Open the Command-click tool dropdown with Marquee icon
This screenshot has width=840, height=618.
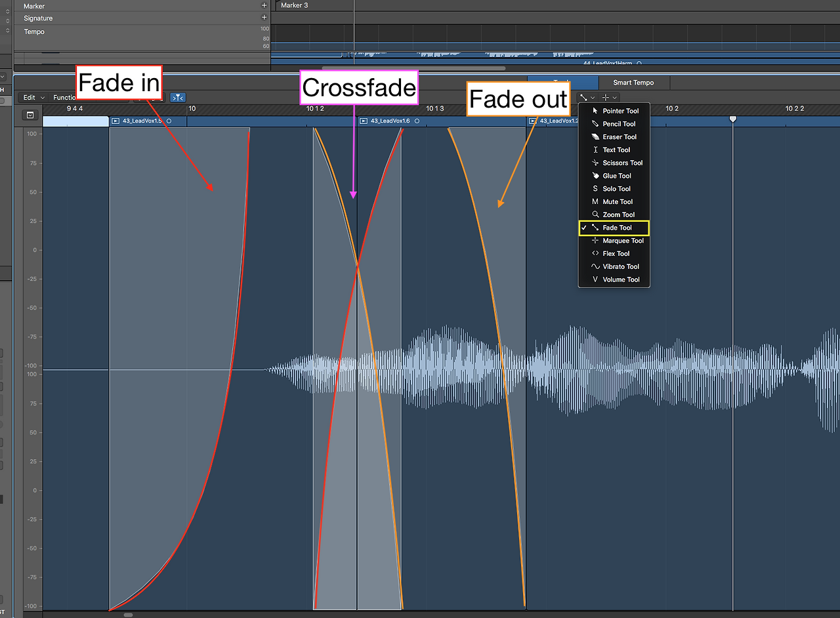[x=610, y=98]
